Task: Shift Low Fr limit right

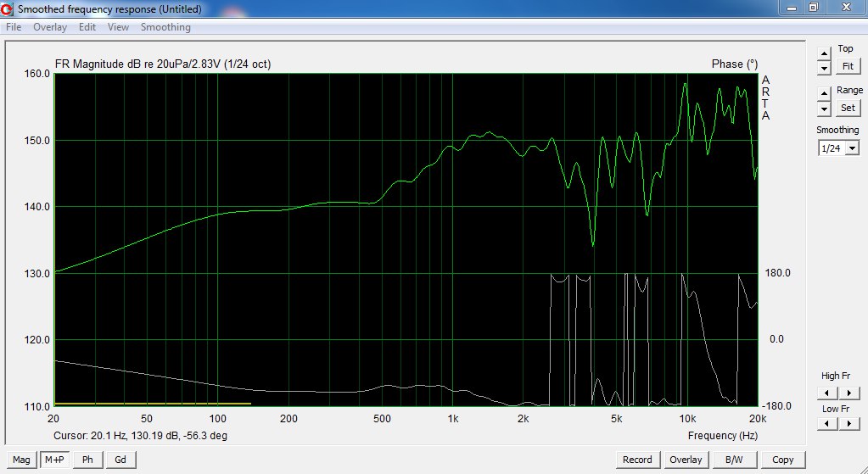Action: point(849,424)
